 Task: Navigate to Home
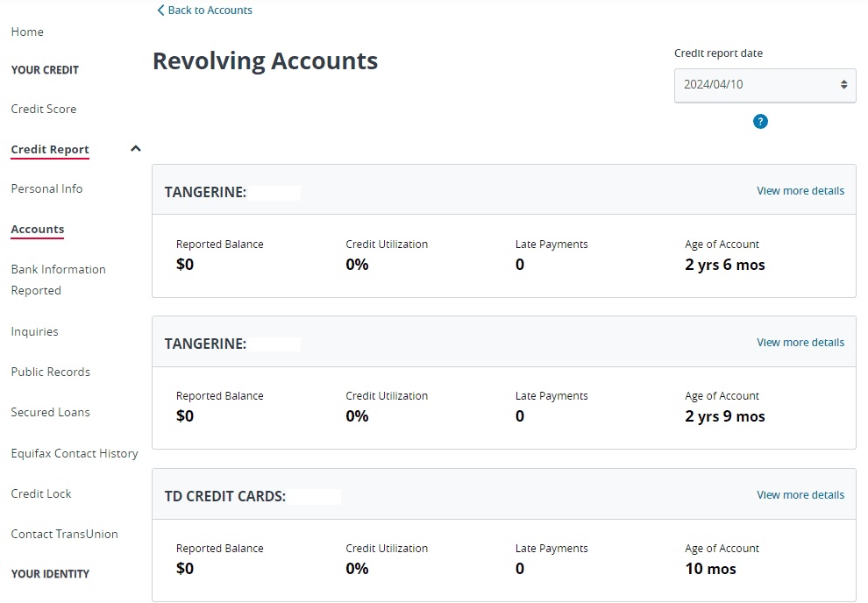pos(27,32)
